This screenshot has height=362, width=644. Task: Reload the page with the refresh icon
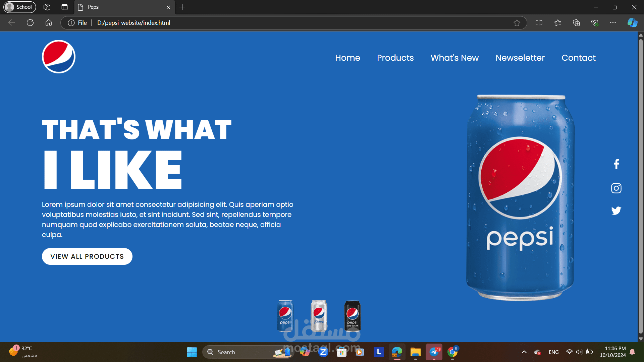[x=30, y=23]
